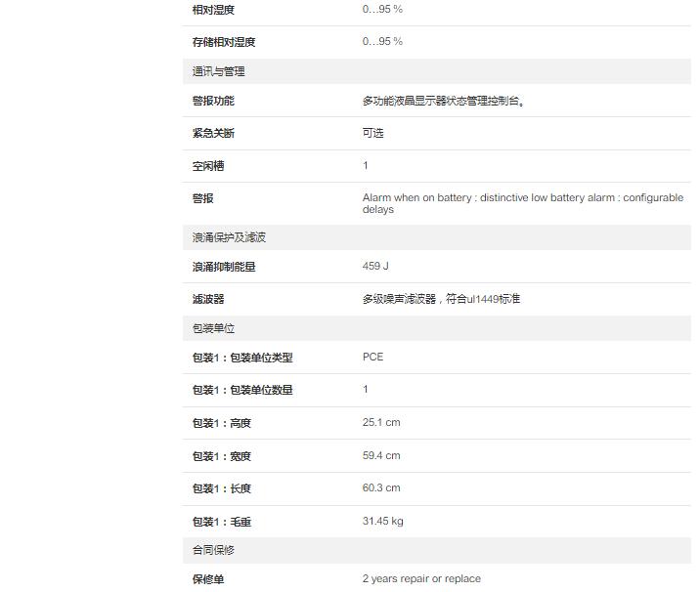This screenshot has width=700, height=592.
Task: Collapse the 通讯与管理 section header
Action: point(218,71)
